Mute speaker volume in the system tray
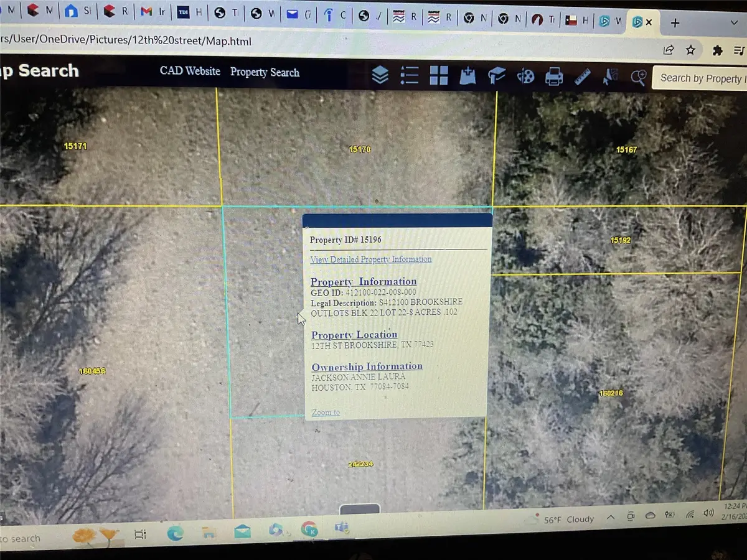The image size is (747, 560). tap(710, 514)
